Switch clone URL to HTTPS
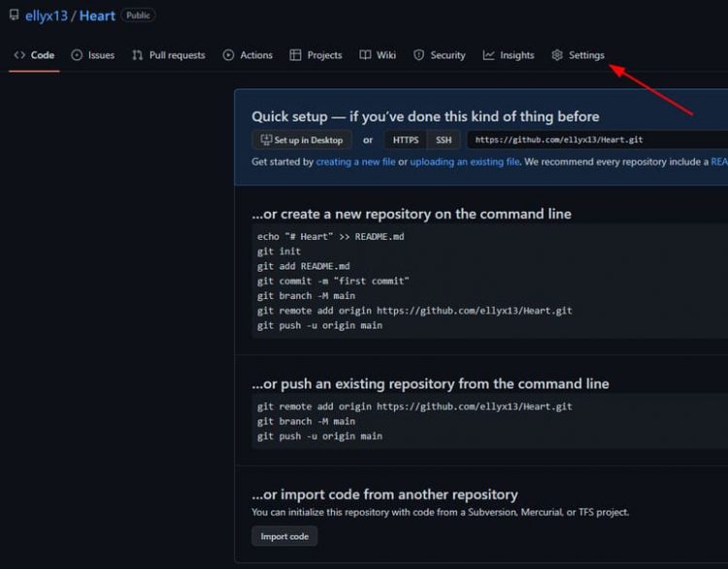This screenshot has width=728, height=569. coord(406,140)
